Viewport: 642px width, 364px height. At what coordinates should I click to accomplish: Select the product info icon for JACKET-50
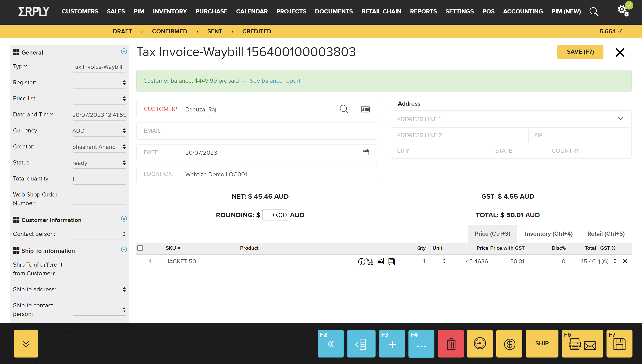[361, 261]
